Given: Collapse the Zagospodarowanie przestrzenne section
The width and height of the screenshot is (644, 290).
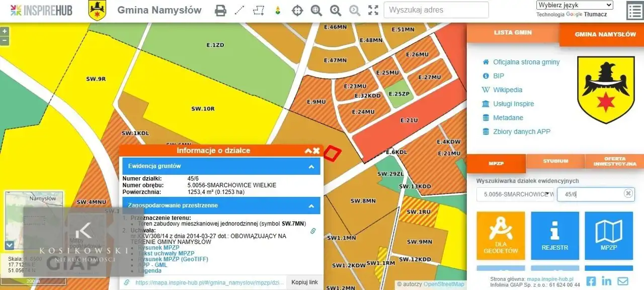Looking at the screenshot, I should (311, 205).
